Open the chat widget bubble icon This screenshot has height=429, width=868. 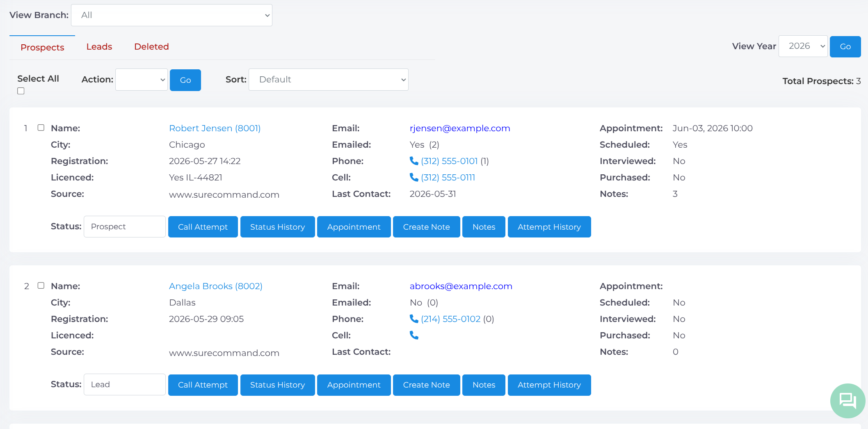point(847,401)
